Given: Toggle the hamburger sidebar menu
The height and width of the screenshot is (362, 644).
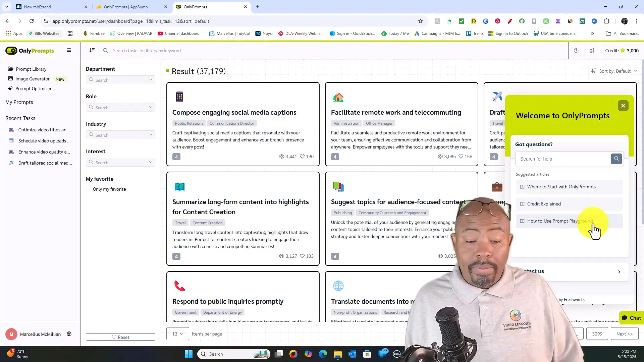Looking at the screenshot, I should coord(69,51).
